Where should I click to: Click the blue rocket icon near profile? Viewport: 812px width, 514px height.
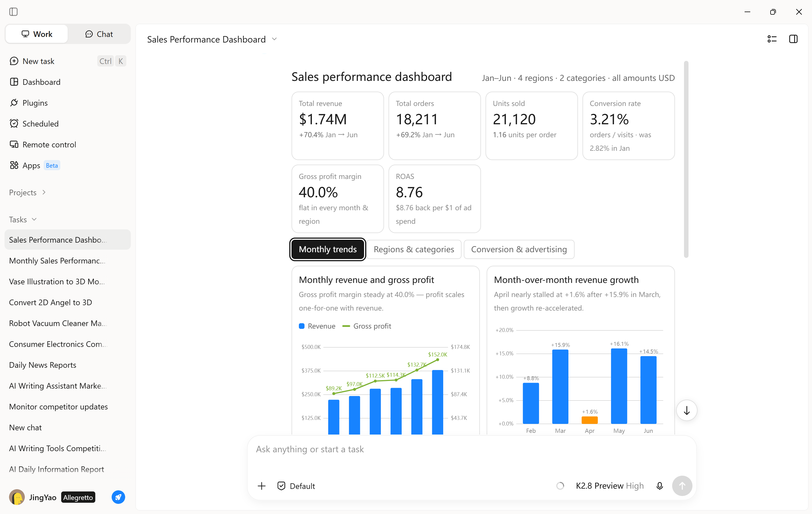118,497
